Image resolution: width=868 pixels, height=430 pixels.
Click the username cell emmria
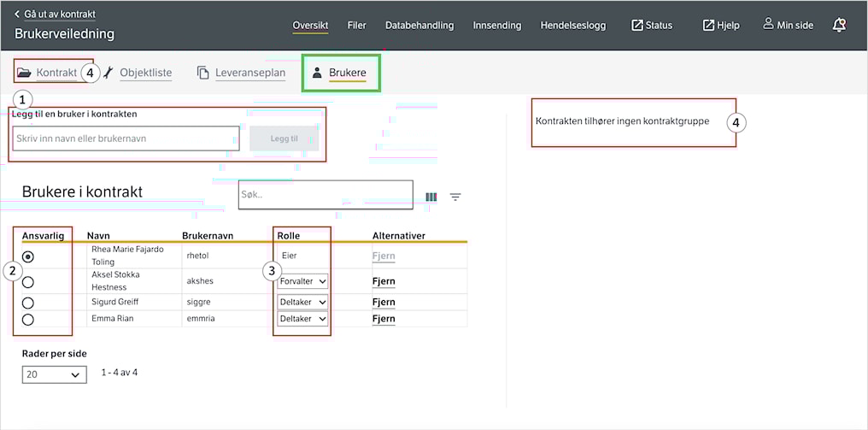click(x=201, y=319)
